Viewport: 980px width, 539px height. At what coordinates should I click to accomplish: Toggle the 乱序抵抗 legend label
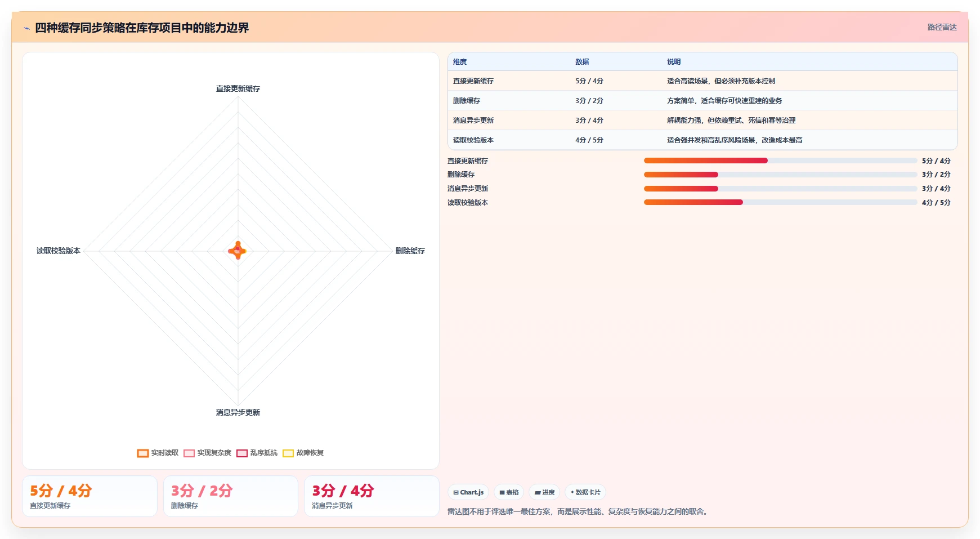tap(263, 453)
